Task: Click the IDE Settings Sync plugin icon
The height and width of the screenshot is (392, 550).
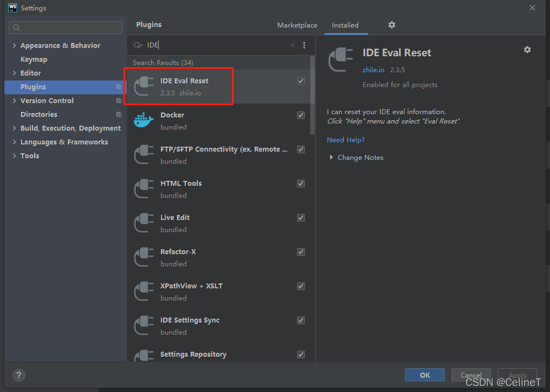Action: [144, 326]
